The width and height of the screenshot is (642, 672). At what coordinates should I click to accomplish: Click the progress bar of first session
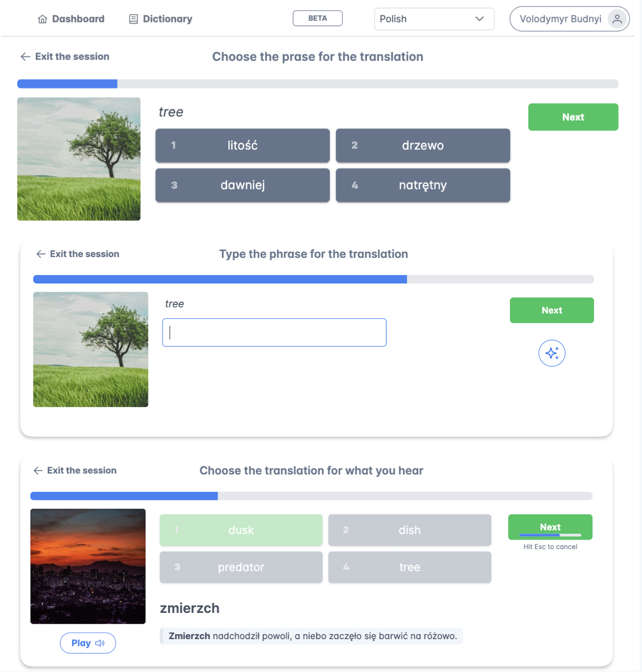[318, 84]
